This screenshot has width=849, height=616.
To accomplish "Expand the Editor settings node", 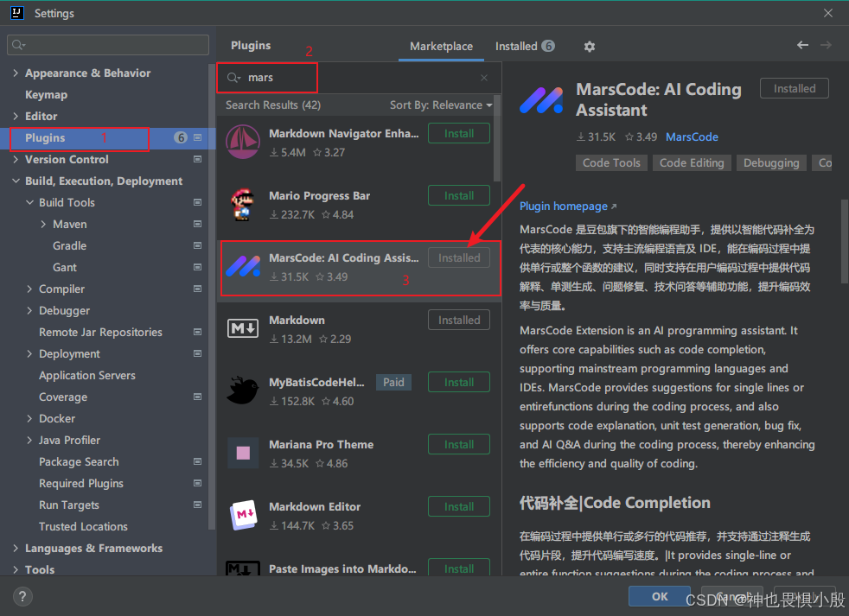I will 16,117.
